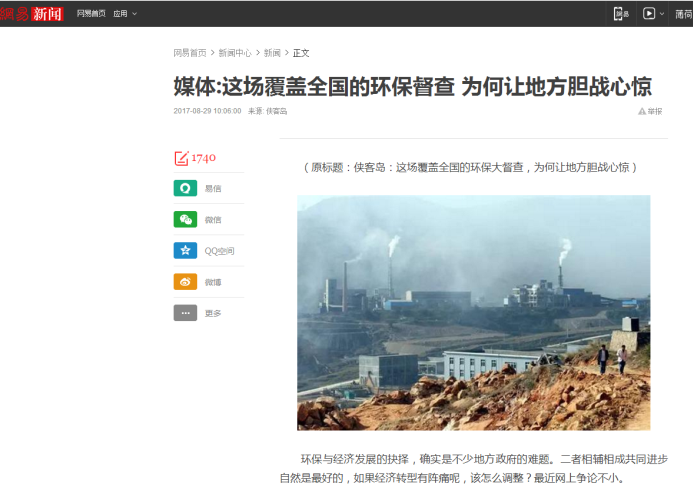This screenshot has width=693, height=496.
Task: Click the 侠客岛 source link
Action: [x=276, y=111]
